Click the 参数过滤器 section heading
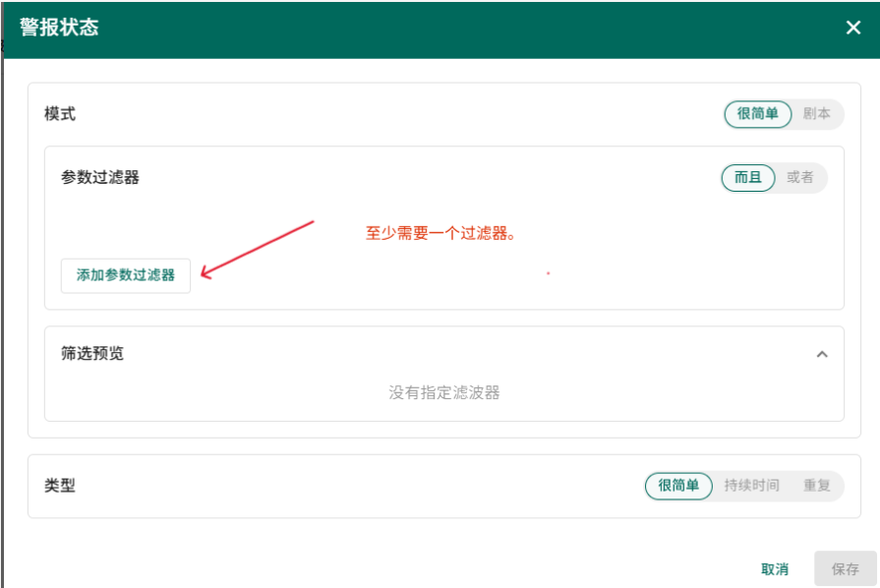Viewport: 880px width, 588px height. [100, 178]
